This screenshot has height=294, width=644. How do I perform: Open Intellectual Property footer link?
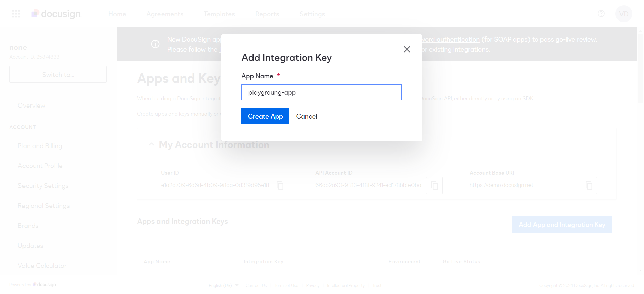pyautogui.click(x=346, y=285)
